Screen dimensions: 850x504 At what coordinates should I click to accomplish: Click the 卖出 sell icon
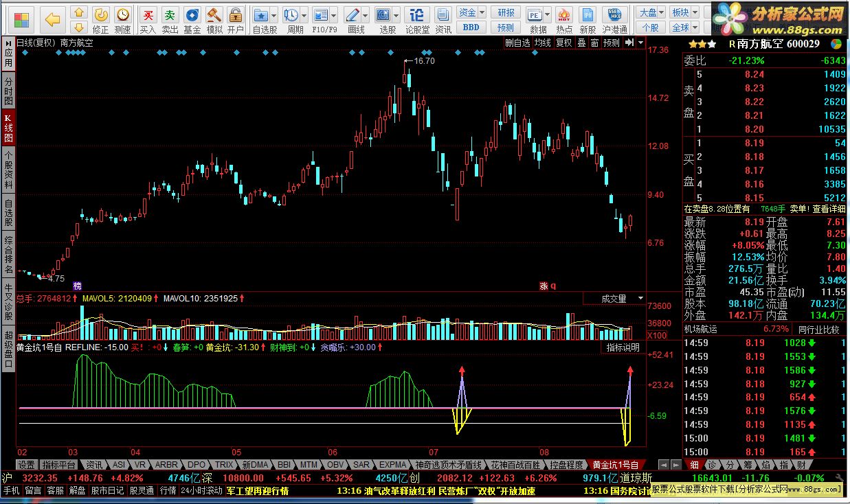point(170,20)
